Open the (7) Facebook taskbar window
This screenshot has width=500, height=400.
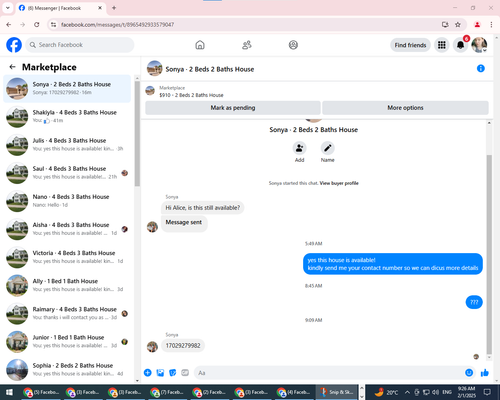click(168, 392)
